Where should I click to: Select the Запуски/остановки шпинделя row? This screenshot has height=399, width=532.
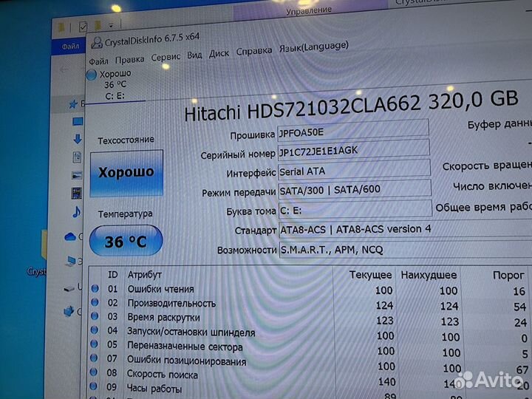pos(309,334)
